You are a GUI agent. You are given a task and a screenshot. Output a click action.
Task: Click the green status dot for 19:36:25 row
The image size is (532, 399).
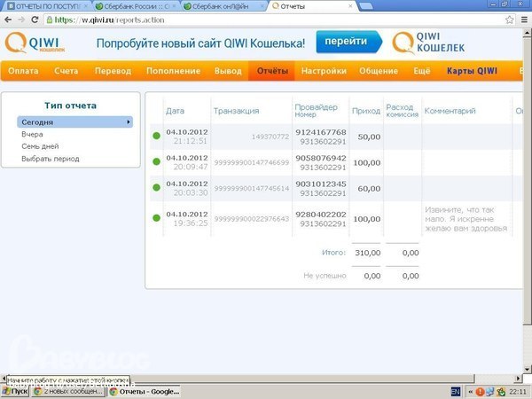(x=156, y=218)
